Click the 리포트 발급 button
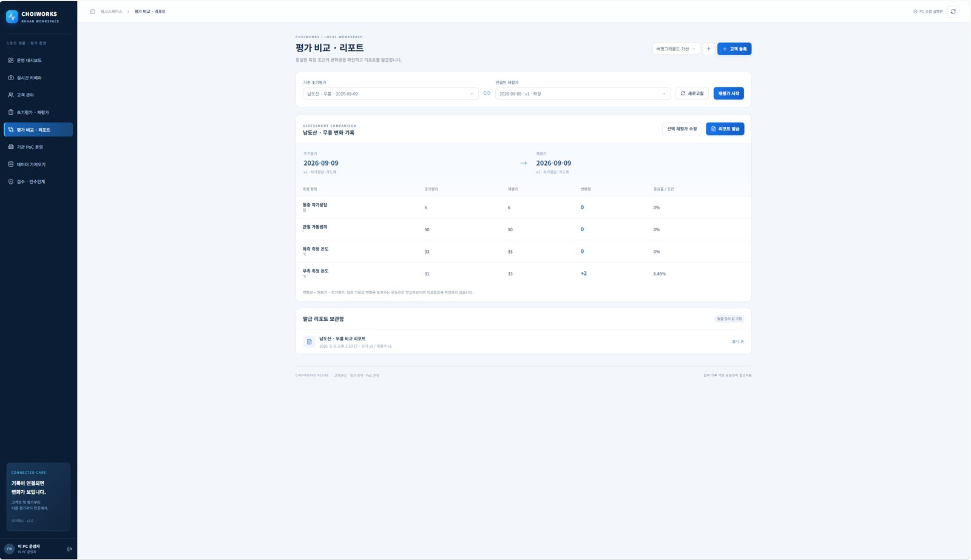 725,129
